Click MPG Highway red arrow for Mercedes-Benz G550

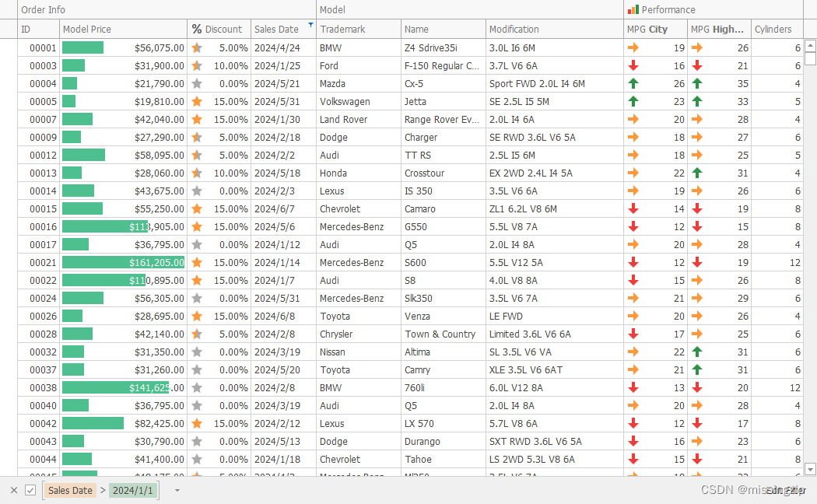tap(696, 226)
